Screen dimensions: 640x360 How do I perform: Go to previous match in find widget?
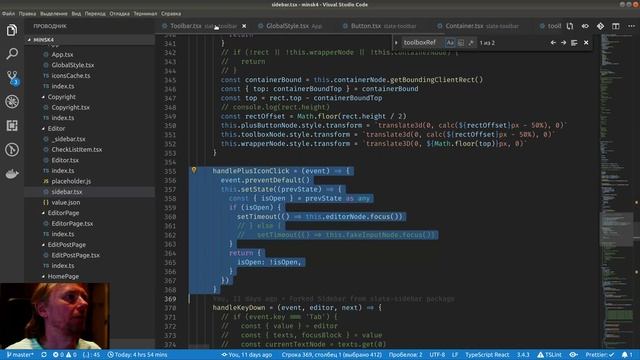553,42
